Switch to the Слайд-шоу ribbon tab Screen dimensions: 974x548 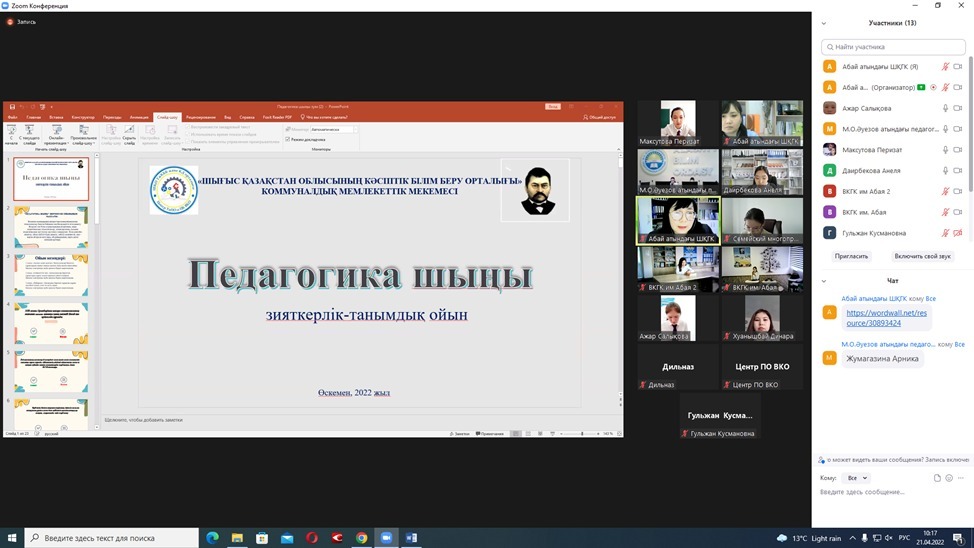(x=167, y=117)
